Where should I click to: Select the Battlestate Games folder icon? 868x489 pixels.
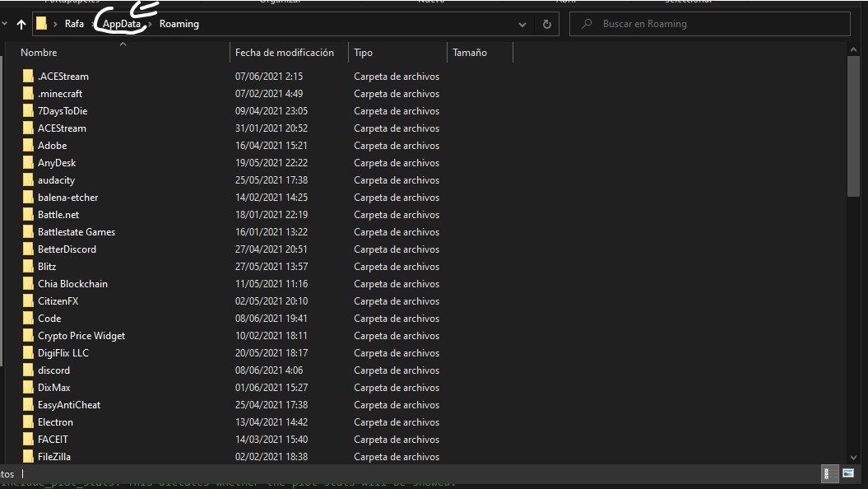(x=28, y=231)
